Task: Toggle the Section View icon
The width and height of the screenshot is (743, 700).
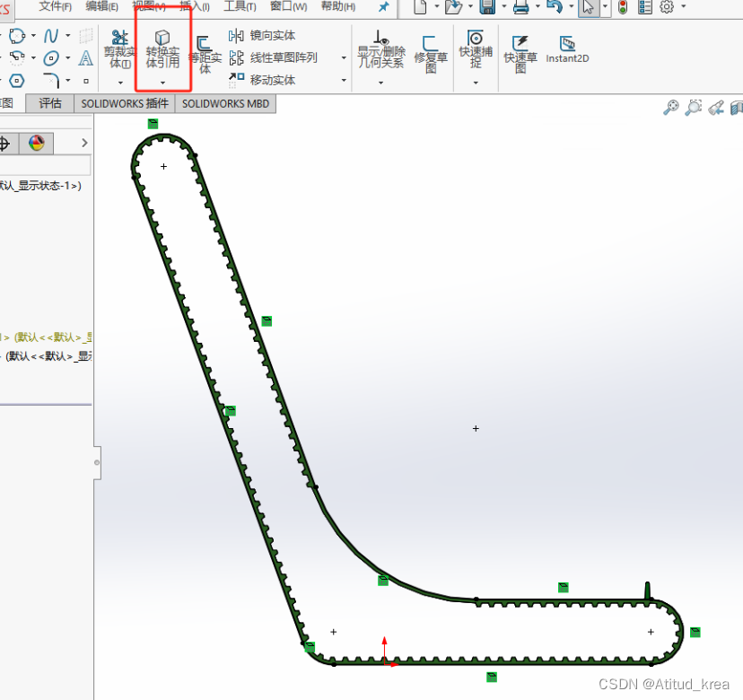Action: point(737,108)
